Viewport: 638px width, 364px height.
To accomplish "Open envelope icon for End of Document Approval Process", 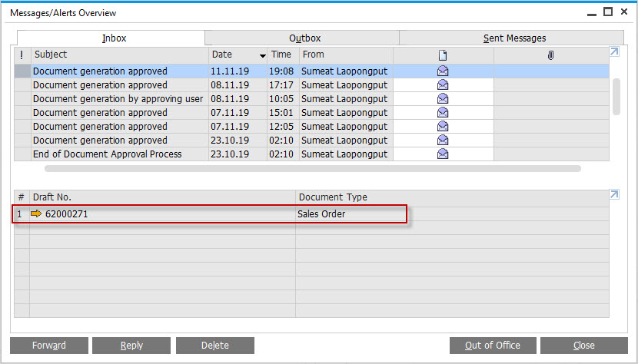I will point(443,154).
